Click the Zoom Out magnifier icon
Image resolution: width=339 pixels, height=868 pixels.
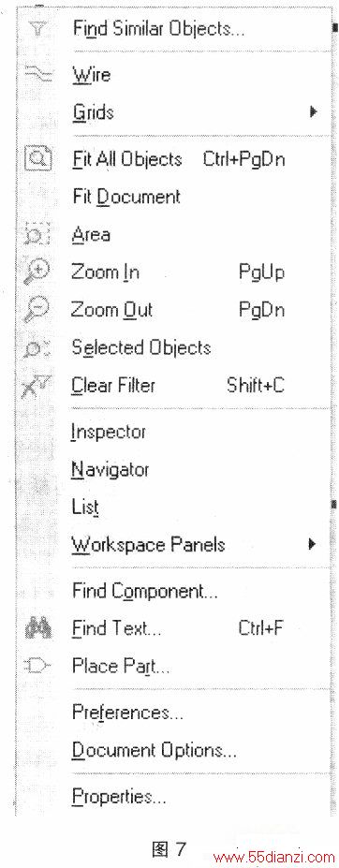[x=37, y=310]
